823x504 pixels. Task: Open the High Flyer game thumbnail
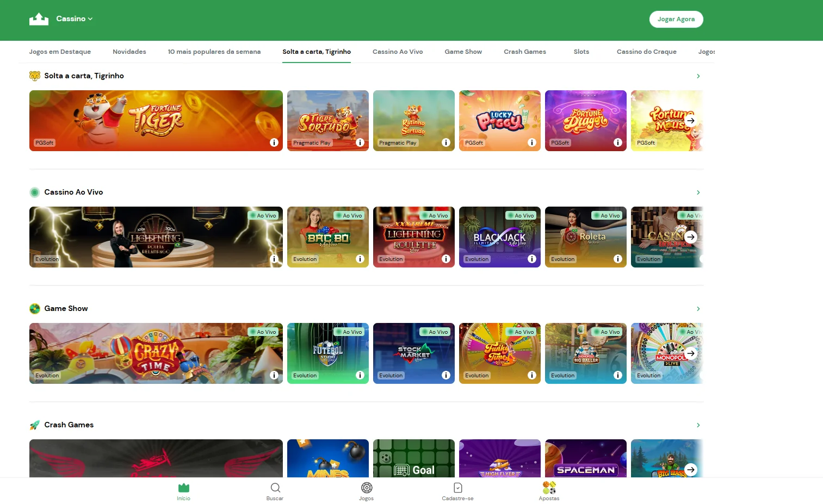[500, 458]
